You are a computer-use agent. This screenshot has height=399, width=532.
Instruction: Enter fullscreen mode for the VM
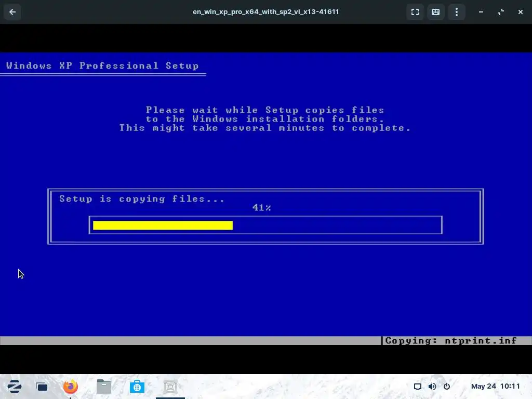coord(415,12)
